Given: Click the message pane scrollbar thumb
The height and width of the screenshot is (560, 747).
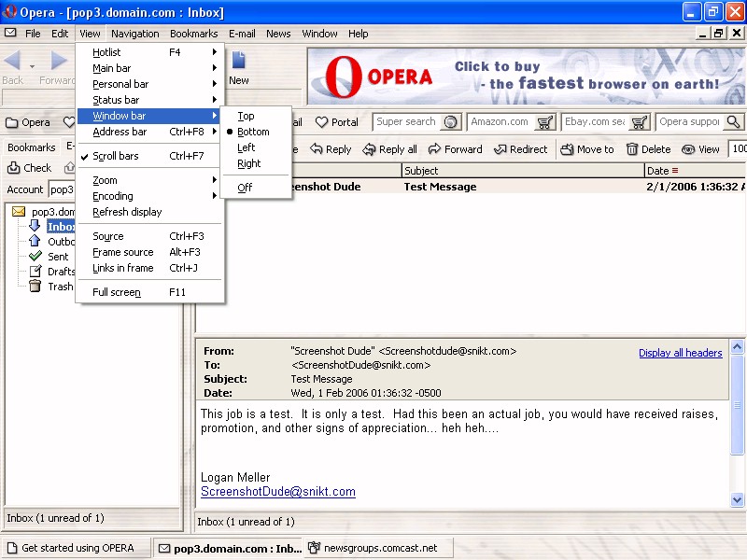Looking at the screenshot, I should coord(737,405).
